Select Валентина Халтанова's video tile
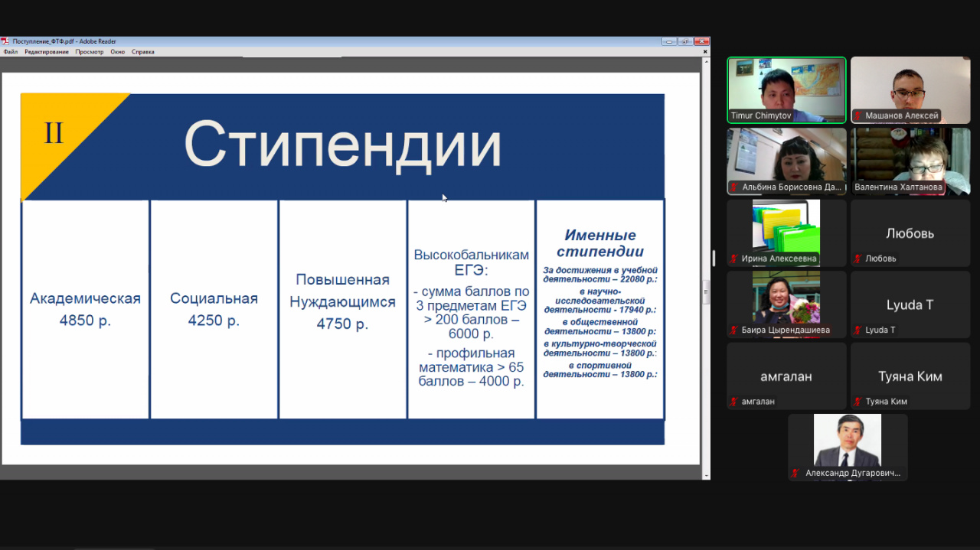 (910, 157)
